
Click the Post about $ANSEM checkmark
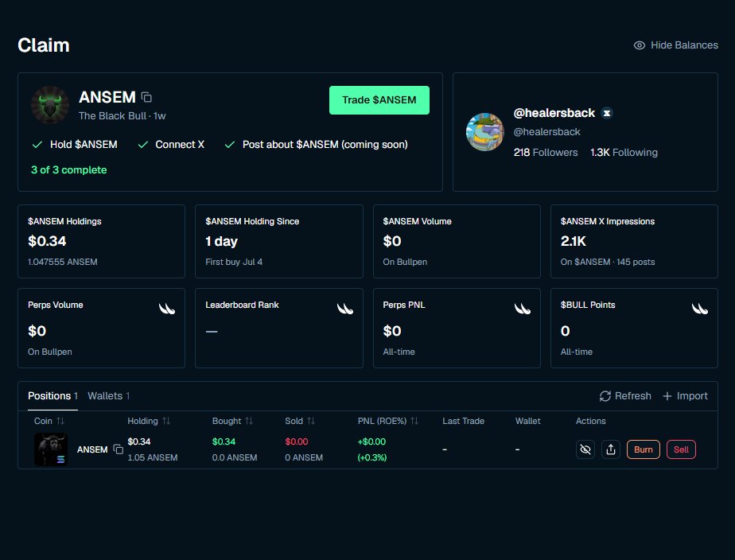coord(230,145)
